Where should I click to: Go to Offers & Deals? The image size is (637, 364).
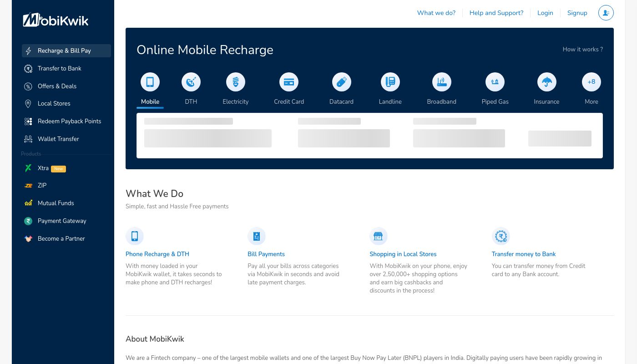57,86
